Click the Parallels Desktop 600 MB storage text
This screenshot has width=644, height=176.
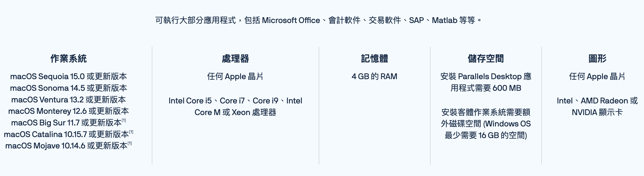[486, 82]
